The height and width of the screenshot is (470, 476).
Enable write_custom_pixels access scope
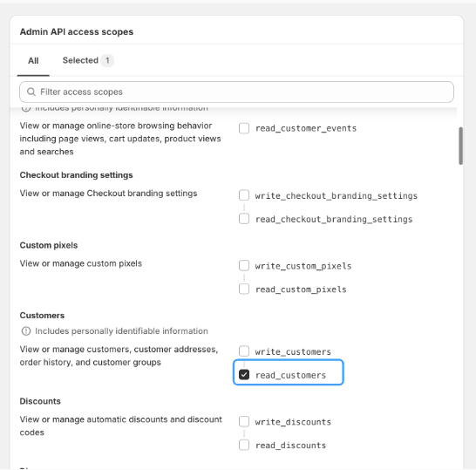click(244, 265)
